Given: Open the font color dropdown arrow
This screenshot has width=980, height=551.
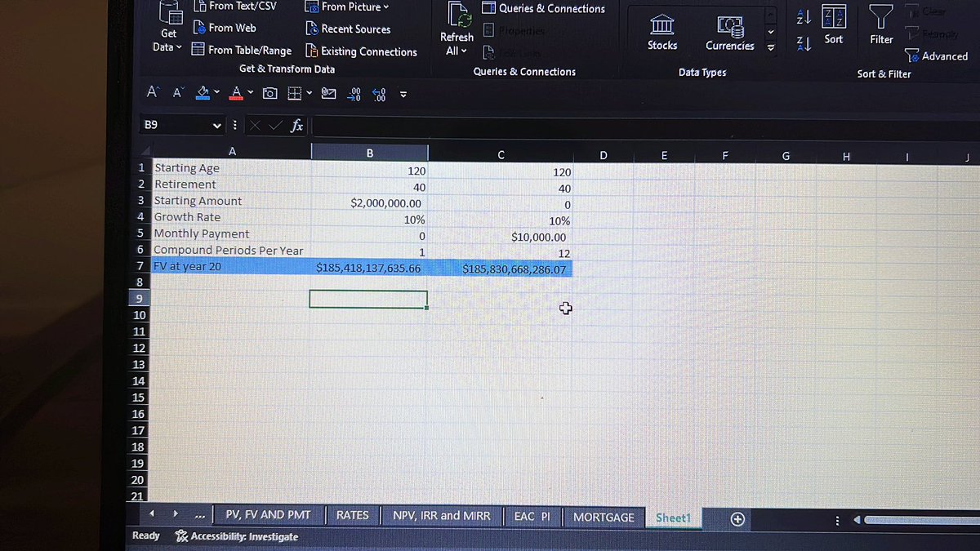Looking at the screenshot, I should click(x=250, y=93).
